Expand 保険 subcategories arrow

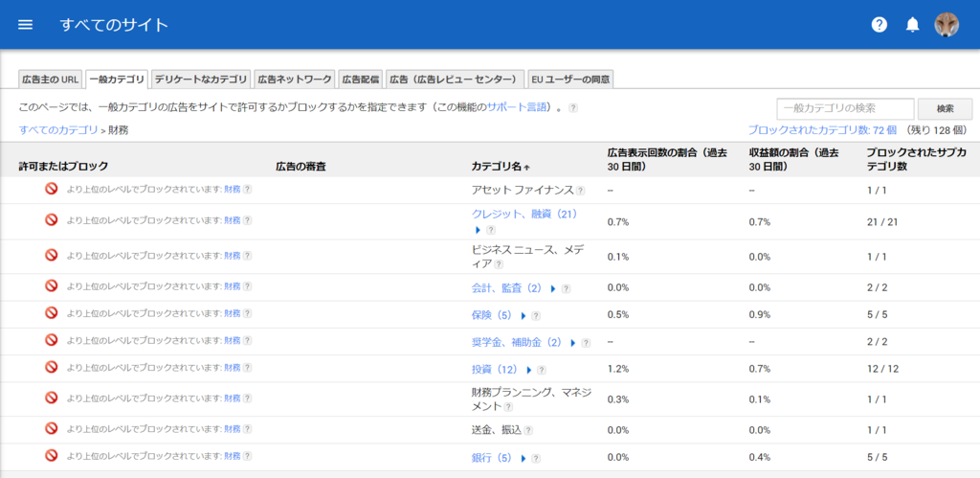click(523, 316)
